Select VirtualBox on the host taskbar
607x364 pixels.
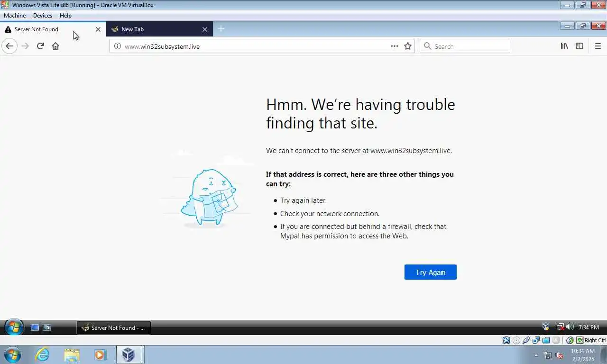pyautogui.click(x=129, y=355)
